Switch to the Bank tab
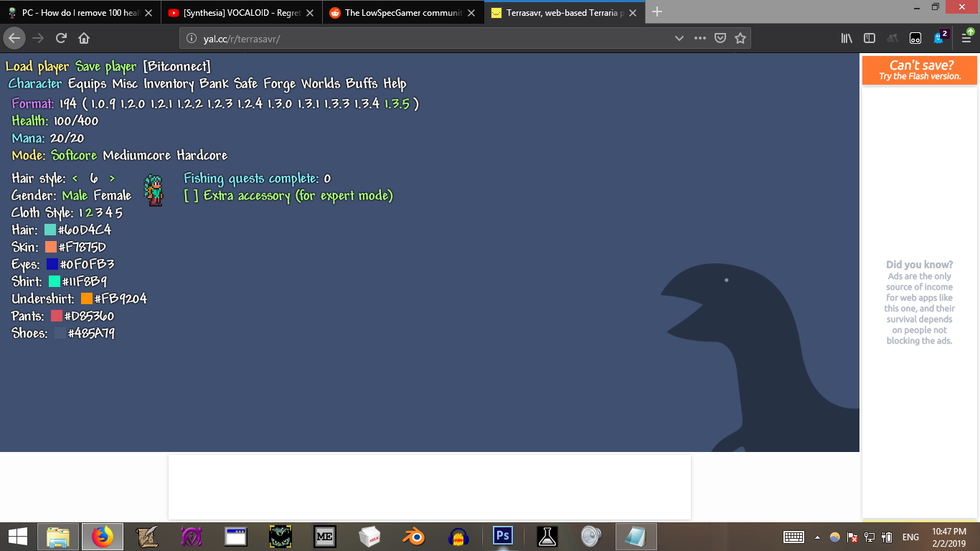 (215, 84)
